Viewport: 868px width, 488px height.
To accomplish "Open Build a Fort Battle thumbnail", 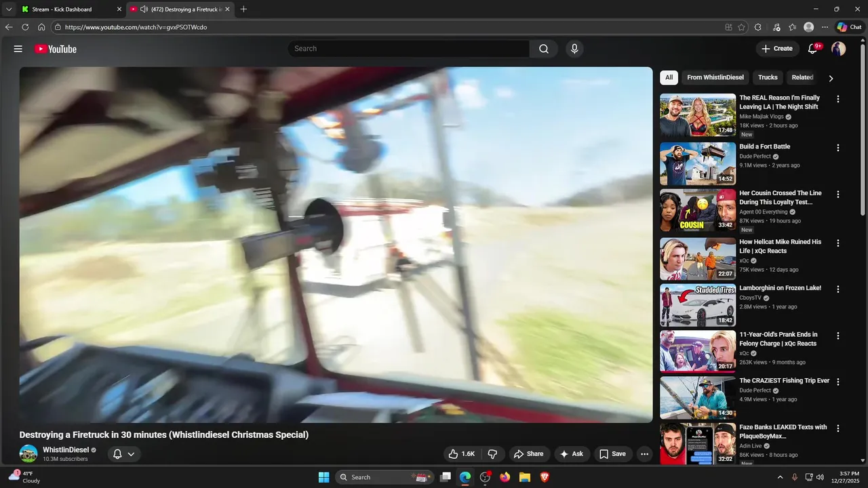I will coord(698,163).
